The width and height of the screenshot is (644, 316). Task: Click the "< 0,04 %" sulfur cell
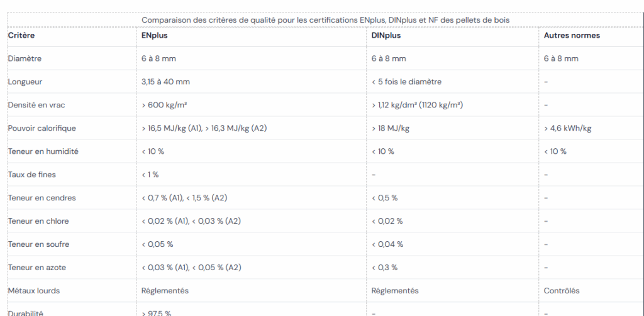click(387, 244)
